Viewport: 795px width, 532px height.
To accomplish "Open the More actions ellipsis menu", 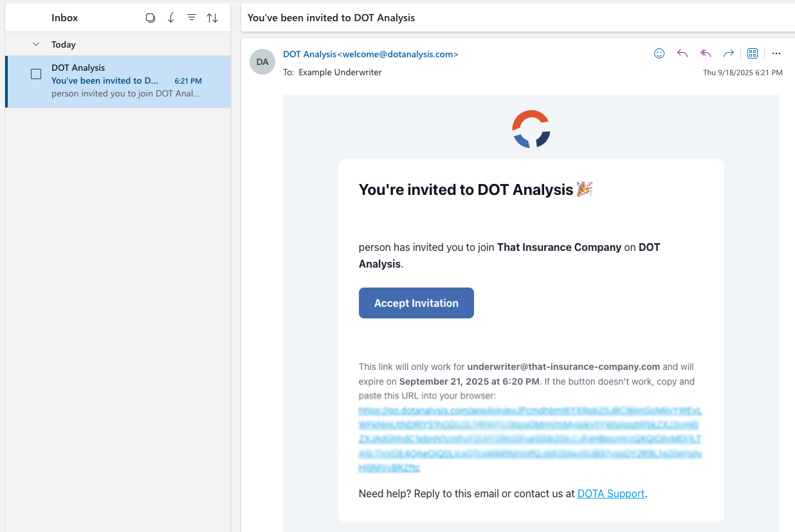I will click(x=776, y=53).
